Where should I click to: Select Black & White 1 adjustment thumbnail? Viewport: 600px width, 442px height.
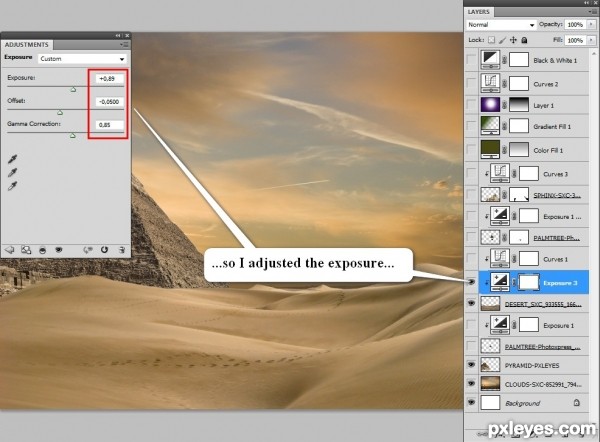pyautogui.click(x=490, y=60)
